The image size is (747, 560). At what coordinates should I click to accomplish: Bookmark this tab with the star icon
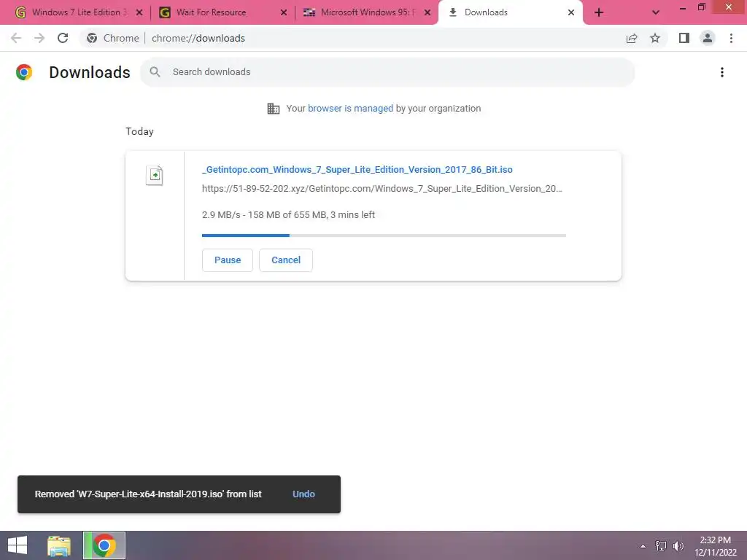click(655, 38)
